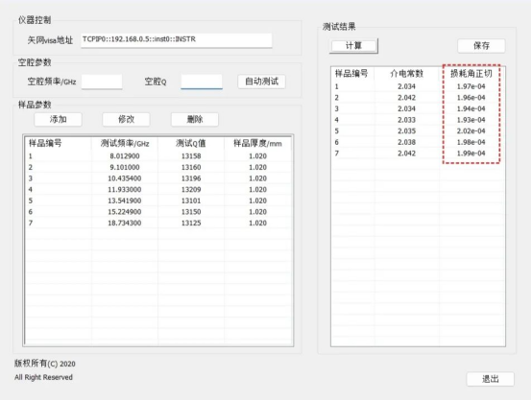Select loss tangent value 2.02e-04
Viewport: 532px width, 401px height.
(471, 131)
